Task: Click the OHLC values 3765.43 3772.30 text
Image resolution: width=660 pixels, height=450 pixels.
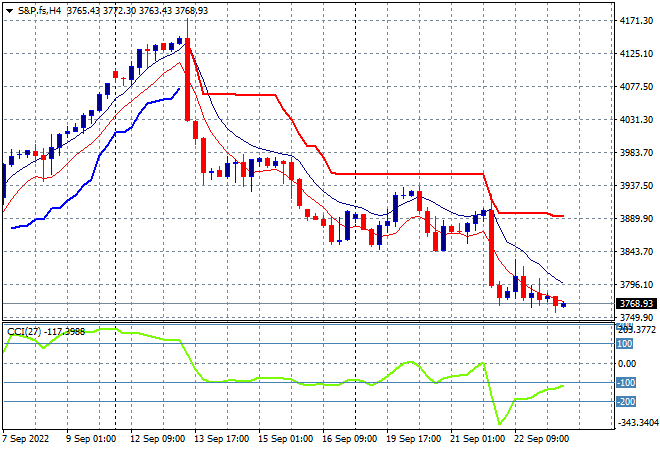Action: click(x=101, y=11)
